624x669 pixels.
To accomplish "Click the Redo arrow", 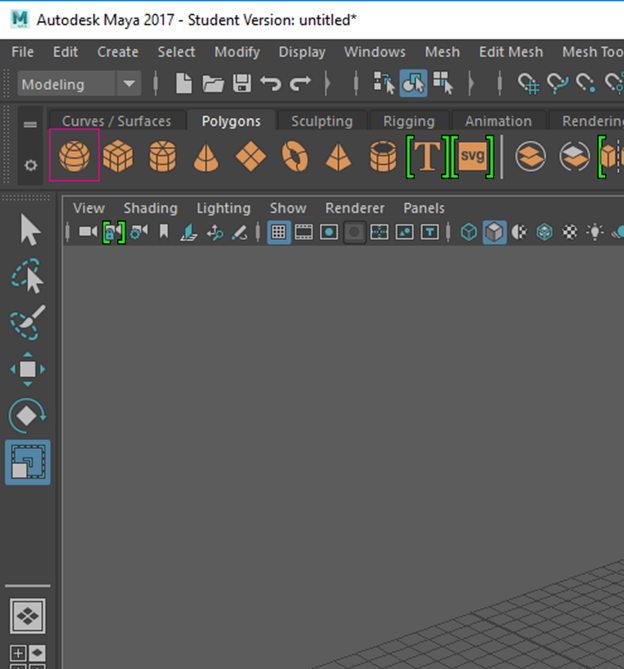I will pyautogui.click(x=300, y=83).
